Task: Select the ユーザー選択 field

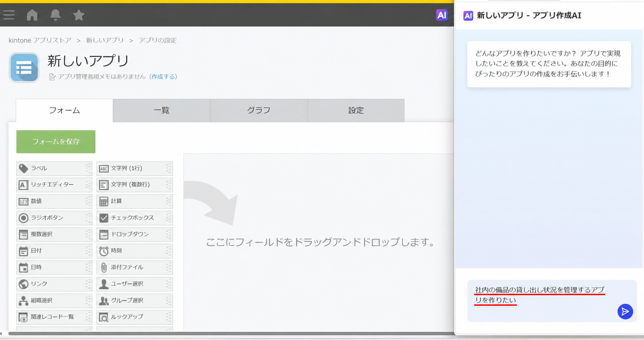Action: coord(134,284)
